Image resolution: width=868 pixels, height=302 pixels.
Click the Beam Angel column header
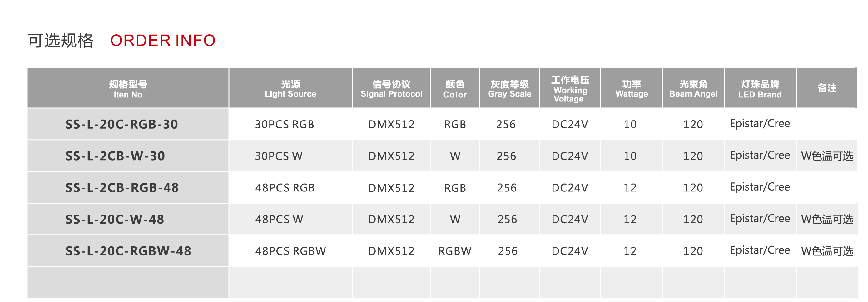(x=693, y=89)
